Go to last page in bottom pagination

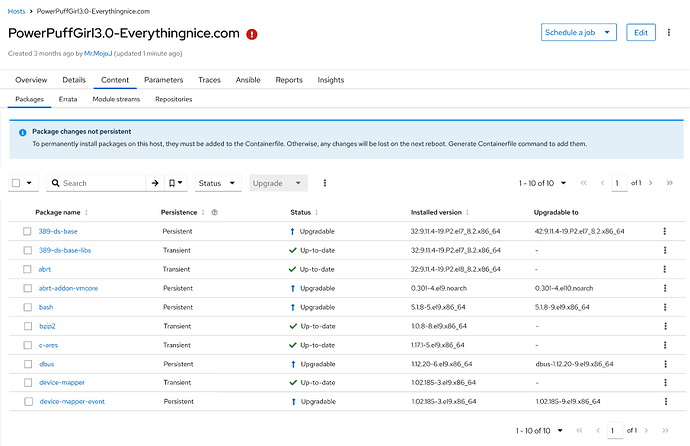(665, 430)
